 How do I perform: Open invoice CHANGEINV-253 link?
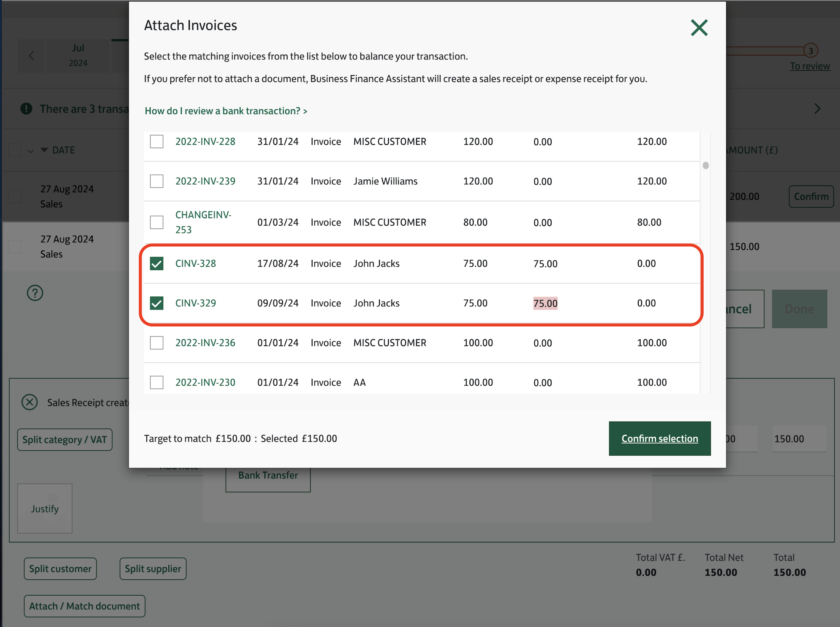point(203,222)
